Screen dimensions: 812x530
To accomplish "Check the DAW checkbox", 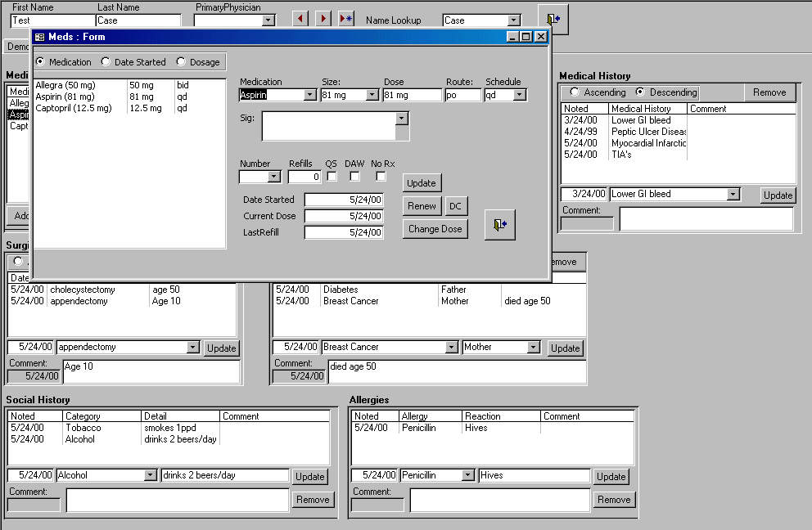I will [x=355, y=176].
